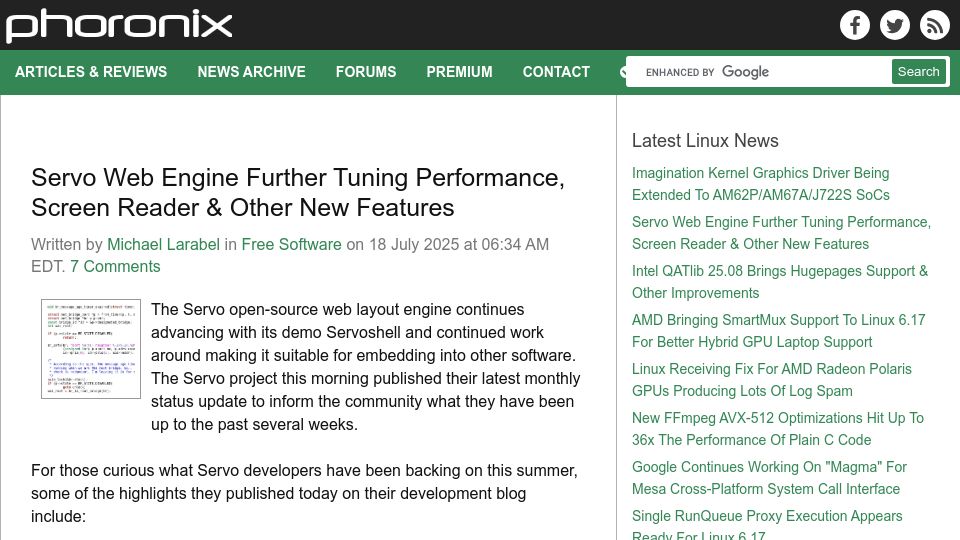Click the green Search button
The height and width of the screenshot is (540, 960).
click(918, 72)
